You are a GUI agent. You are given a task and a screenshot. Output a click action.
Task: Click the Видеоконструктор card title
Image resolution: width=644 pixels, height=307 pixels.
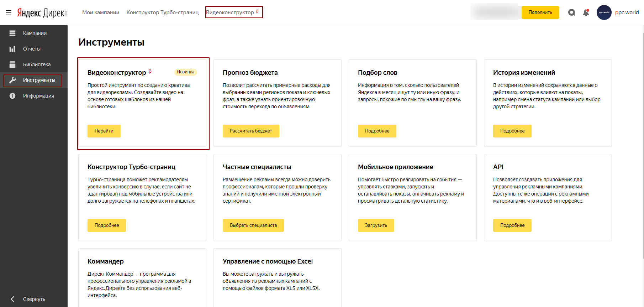tap(117, 73)
